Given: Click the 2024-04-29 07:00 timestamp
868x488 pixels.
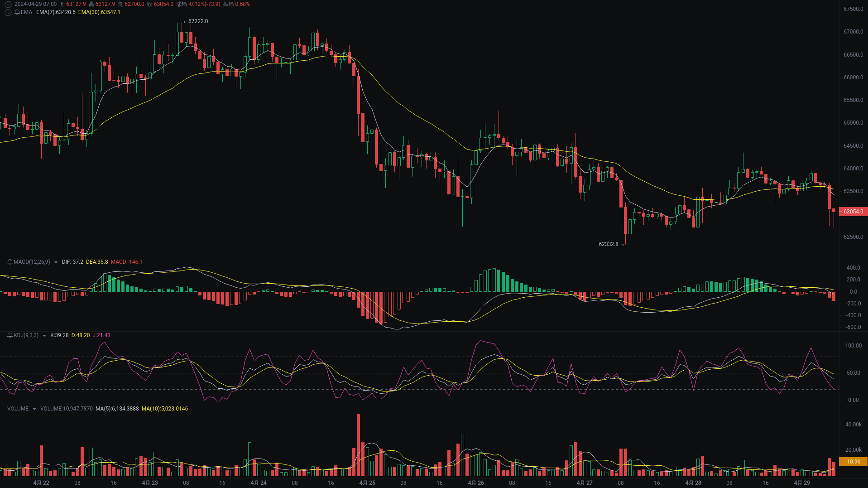Looking at the screenshot, I should tap(35, 4).
